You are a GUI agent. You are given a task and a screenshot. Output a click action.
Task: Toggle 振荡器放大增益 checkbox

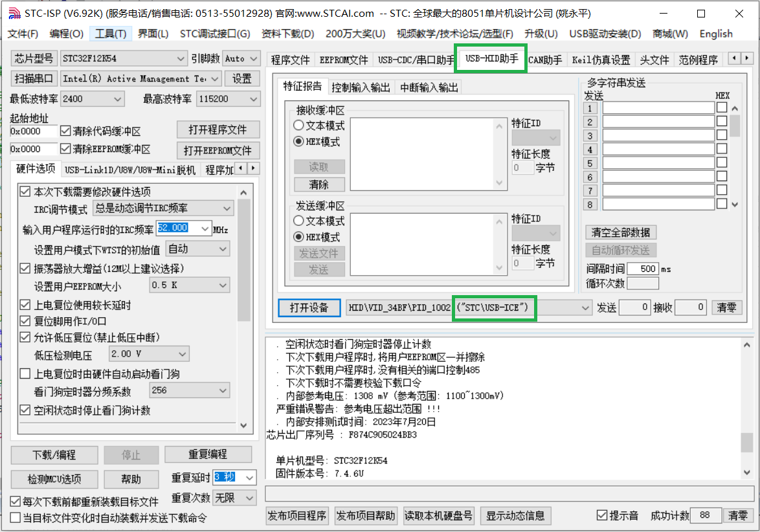pos(25,269)
